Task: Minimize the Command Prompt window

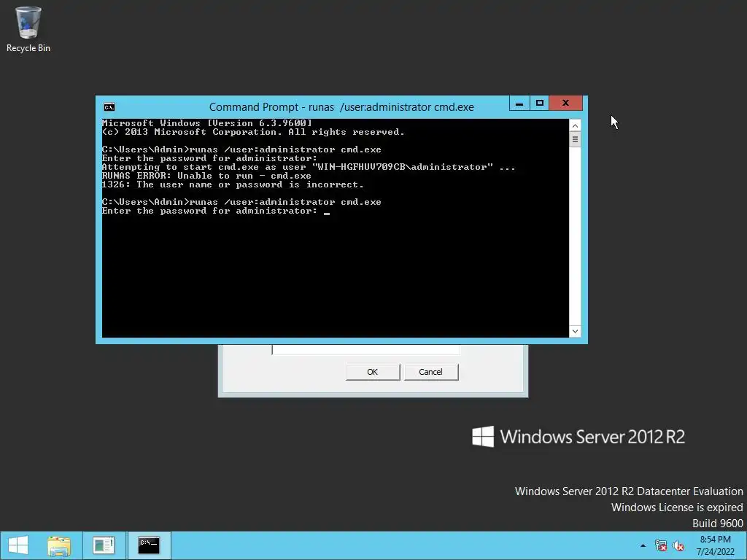Action: [519, 103]
